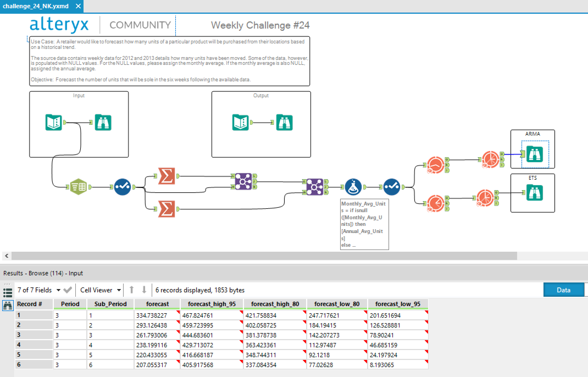
Task: Switch to the Data view of the Browse results
Action: pyautogui.click(x=563, y=290)
